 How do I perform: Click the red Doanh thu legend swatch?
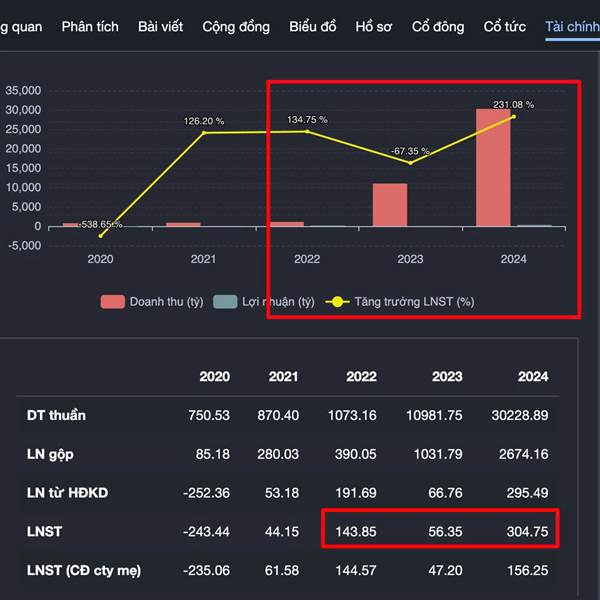[x=112, y=302]
